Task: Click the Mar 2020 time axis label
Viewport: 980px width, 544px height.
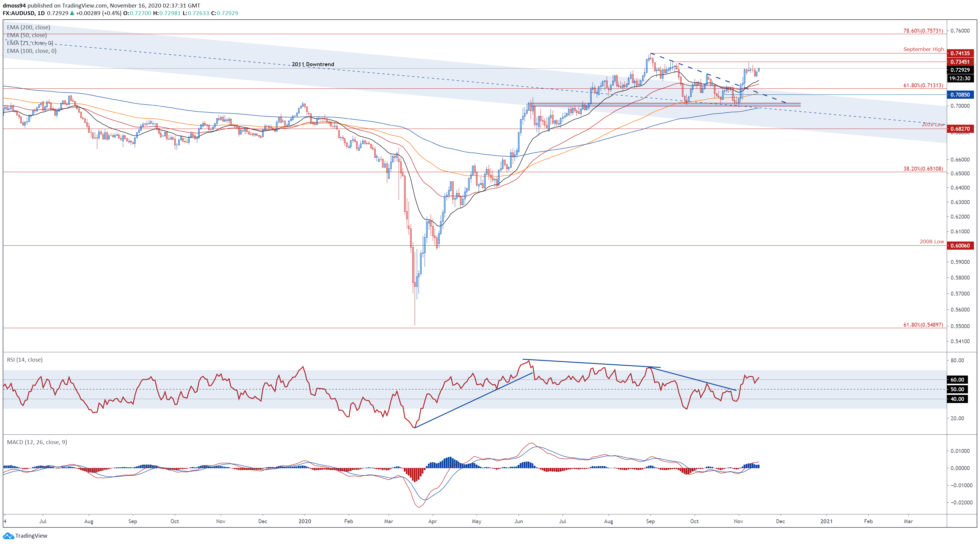Action: pos(388,521)
